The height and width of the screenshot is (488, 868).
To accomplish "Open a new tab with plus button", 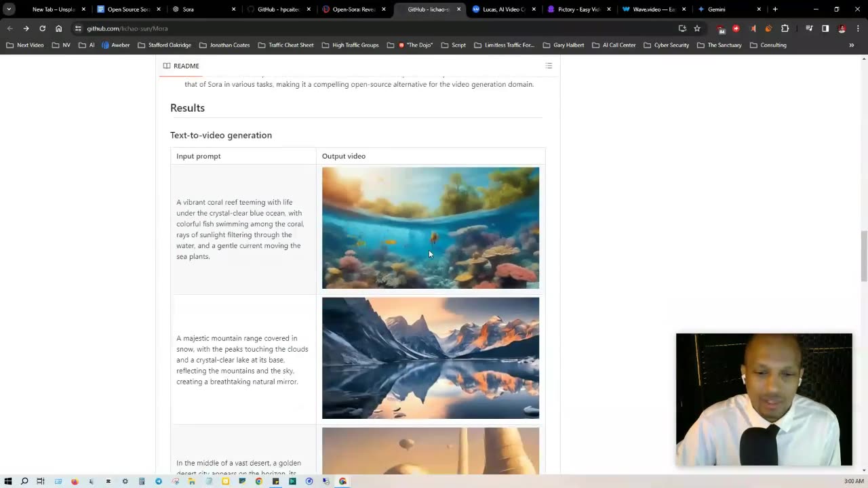I will point(775,9).
